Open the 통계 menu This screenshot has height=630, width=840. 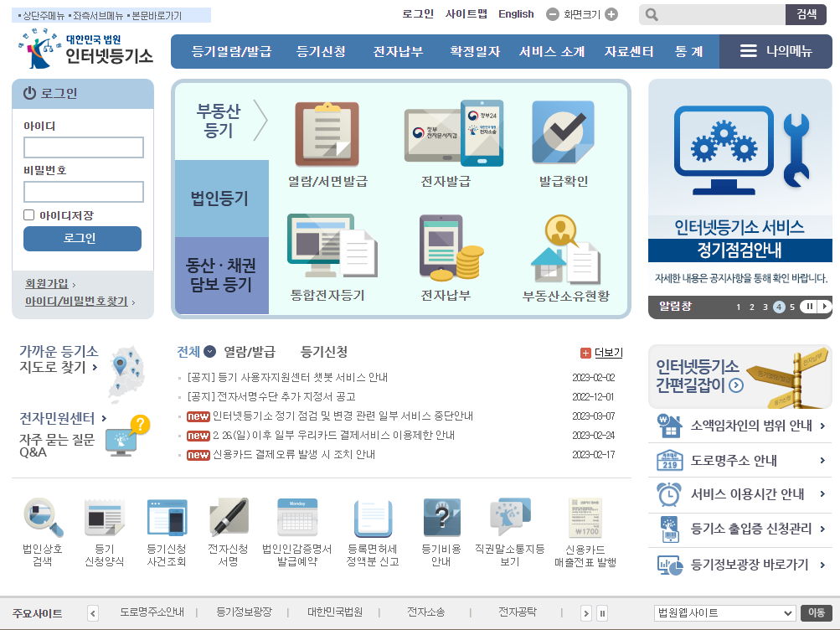click(x=689, y=51)
